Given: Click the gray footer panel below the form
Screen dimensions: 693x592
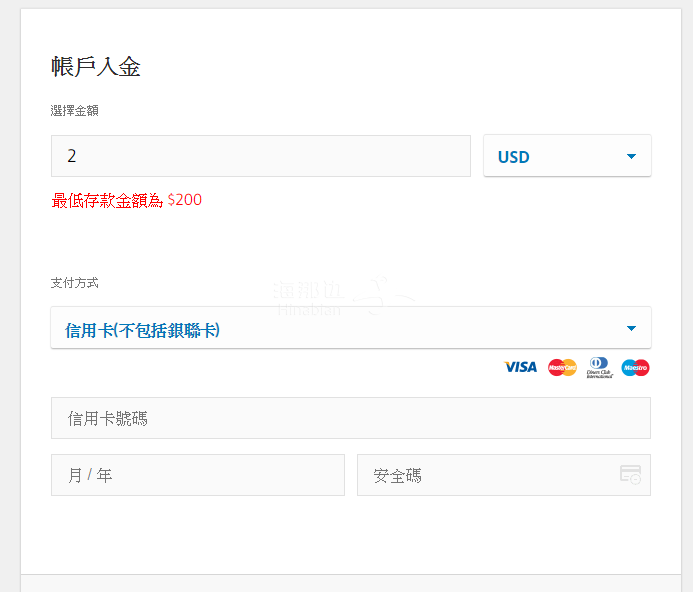Looking at the screenshot, I should click(x=350, y=583).
